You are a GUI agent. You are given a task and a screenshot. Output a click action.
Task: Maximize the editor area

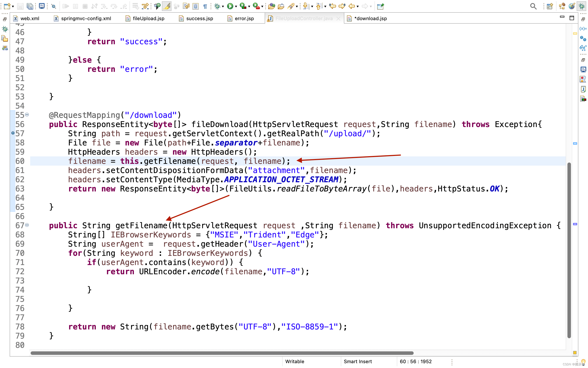pyautogui.click(x=572, y=18)
